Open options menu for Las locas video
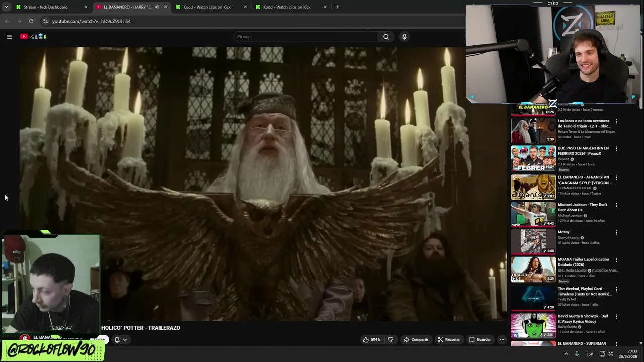 616,121
